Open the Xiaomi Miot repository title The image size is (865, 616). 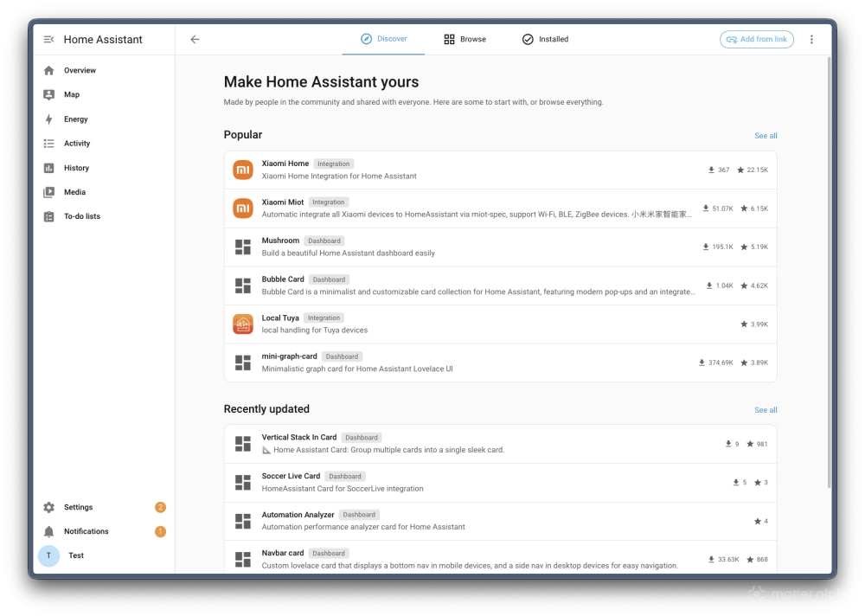coord(283,202)
